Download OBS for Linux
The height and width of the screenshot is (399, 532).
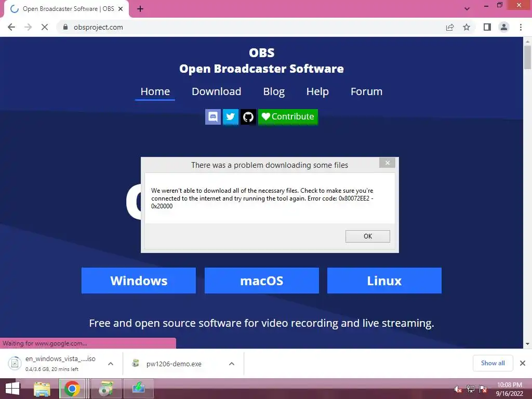[x=384, y=281]
